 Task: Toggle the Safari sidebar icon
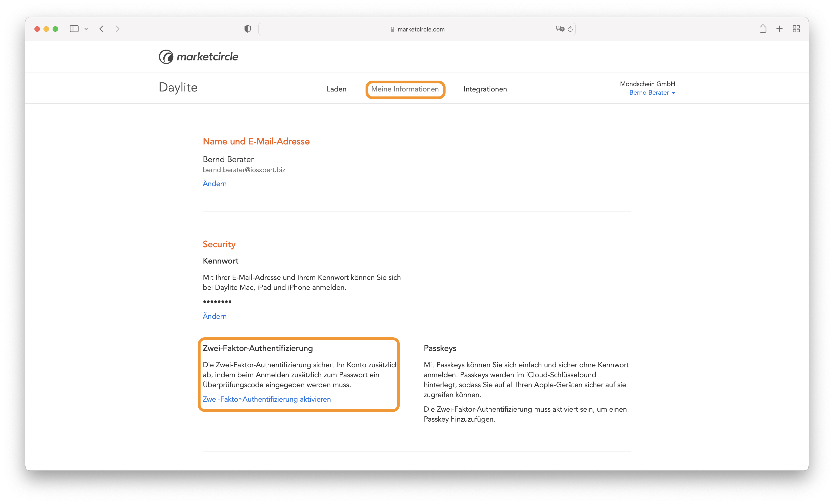(x=74, y=29)
